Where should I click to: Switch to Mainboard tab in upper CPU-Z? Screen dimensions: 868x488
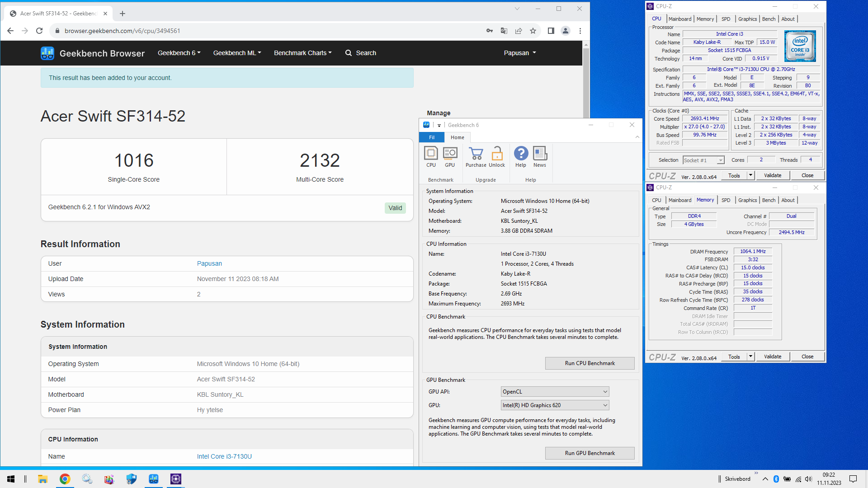pos(680,19)
